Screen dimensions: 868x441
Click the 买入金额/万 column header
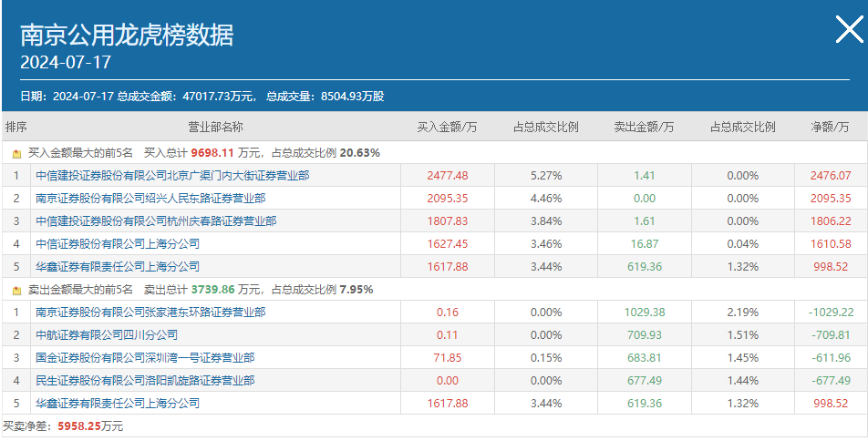point(448,127)
